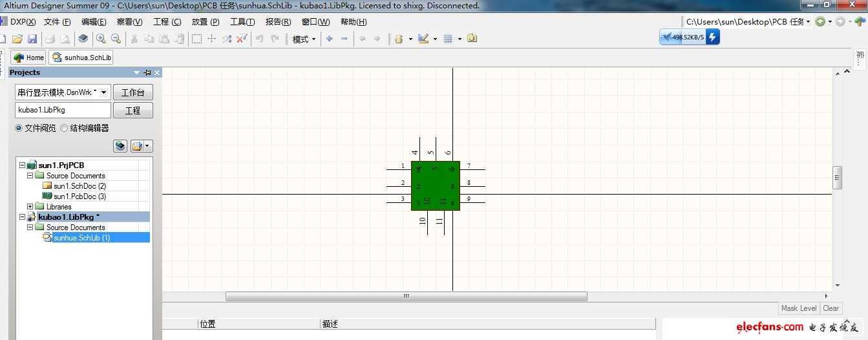
Task: Remove a component mode with the blue minus icon
Action: point(344,39)
